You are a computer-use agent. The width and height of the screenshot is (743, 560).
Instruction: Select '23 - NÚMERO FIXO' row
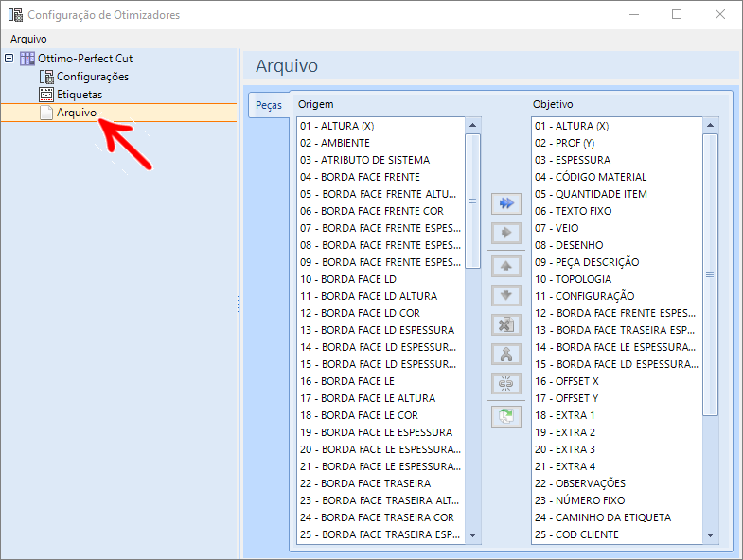(x=617, y=501)
